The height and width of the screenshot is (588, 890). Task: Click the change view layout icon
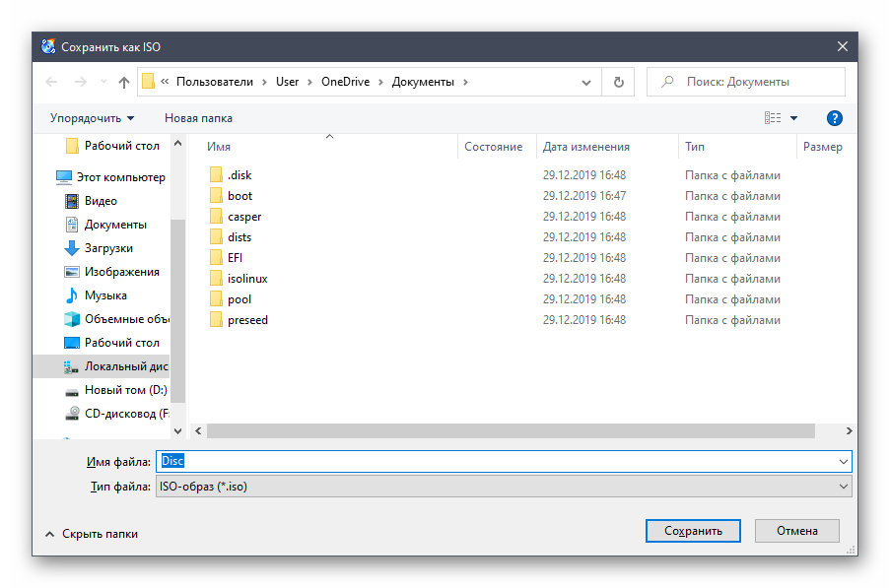click(772, 118)
